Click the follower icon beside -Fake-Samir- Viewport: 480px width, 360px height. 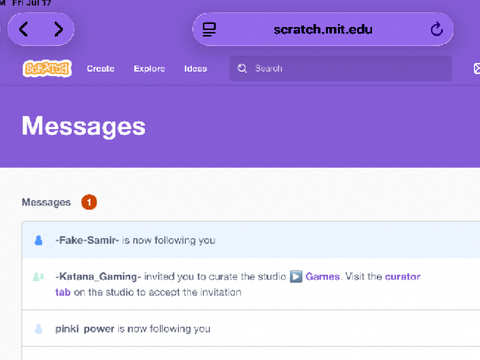[39, 240]
